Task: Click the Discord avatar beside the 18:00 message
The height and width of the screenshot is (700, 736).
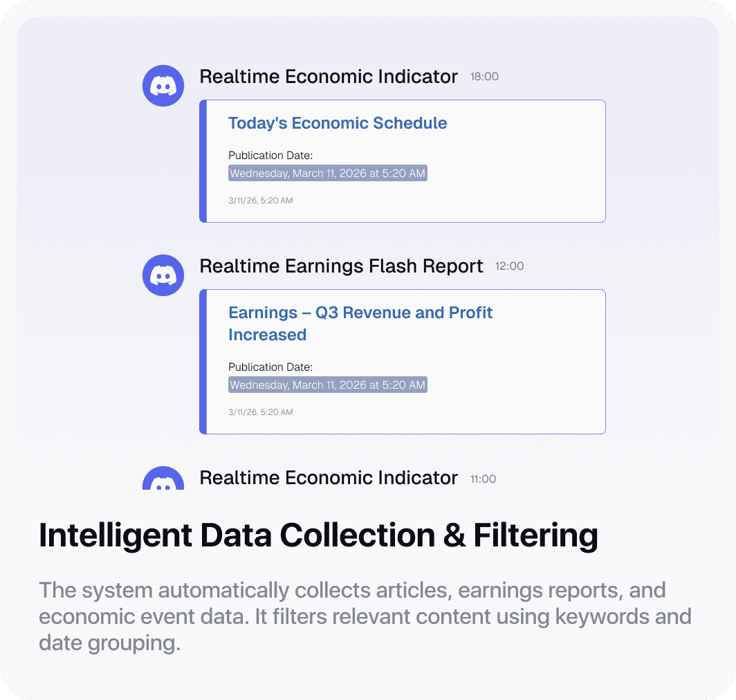Action: point(163,86)
